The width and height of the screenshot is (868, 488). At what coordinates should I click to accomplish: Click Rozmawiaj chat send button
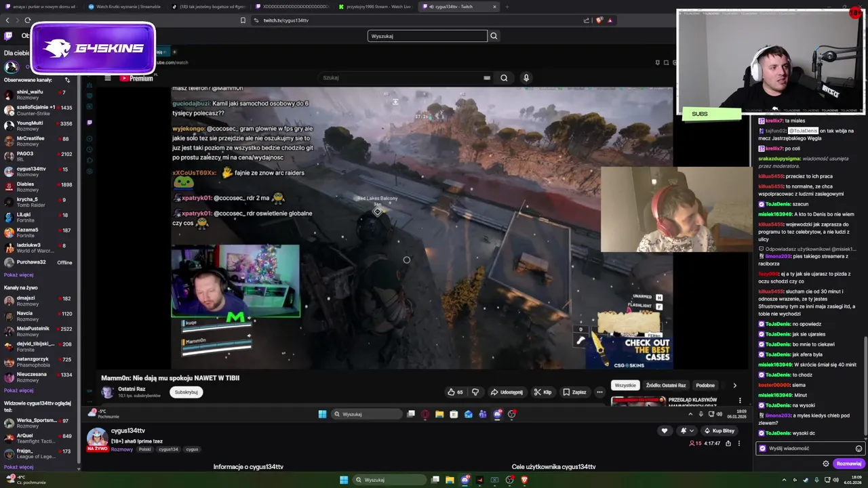(848, 464)
